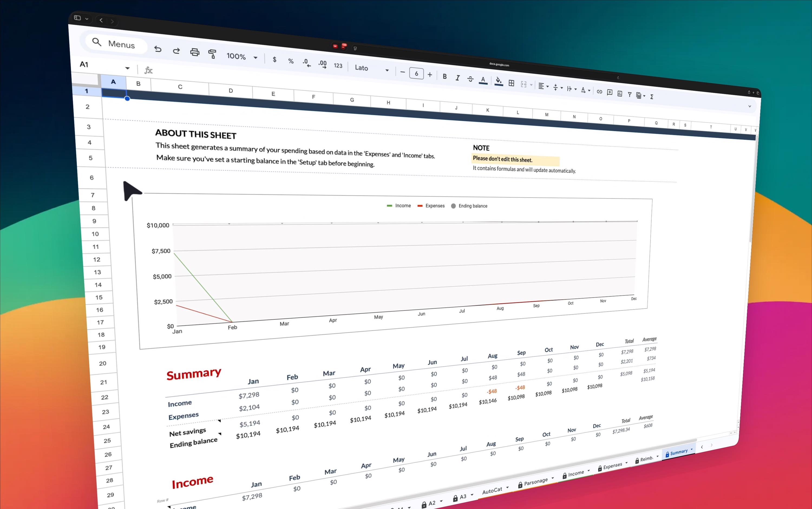Open the text wrapping dropdown
The width and height of the screenshot is (812, 509).
coord(572,89)
